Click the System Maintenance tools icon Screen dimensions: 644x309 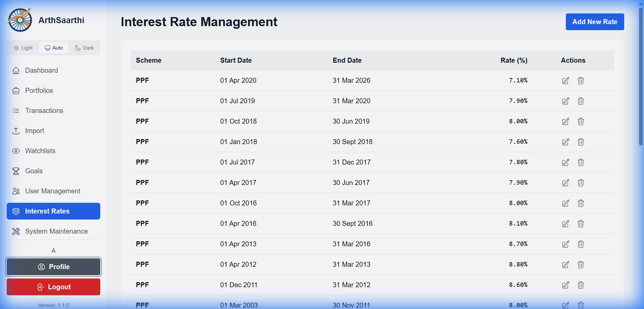pos(16,231)
